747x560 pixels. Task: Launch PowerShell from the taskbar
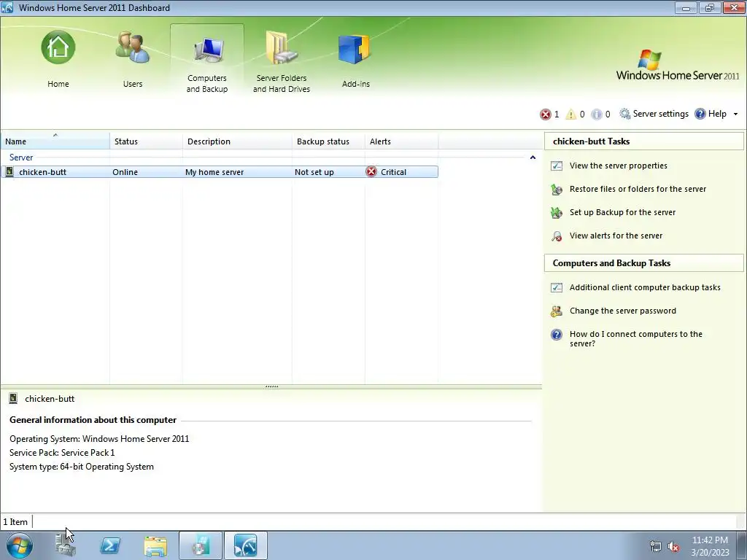point(110,545)
